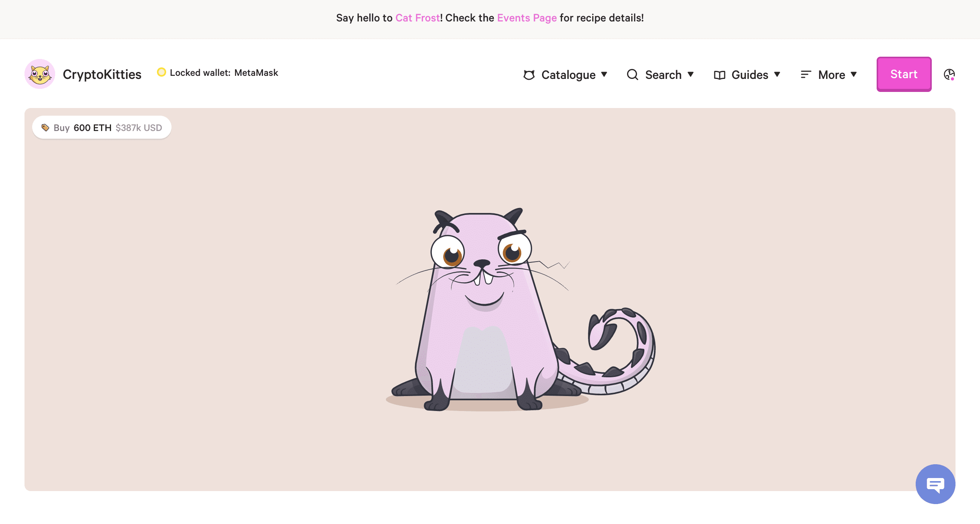Follow the Cat Frost link
The height and width of the screenshot is (524, 980).
pos(417,18)
